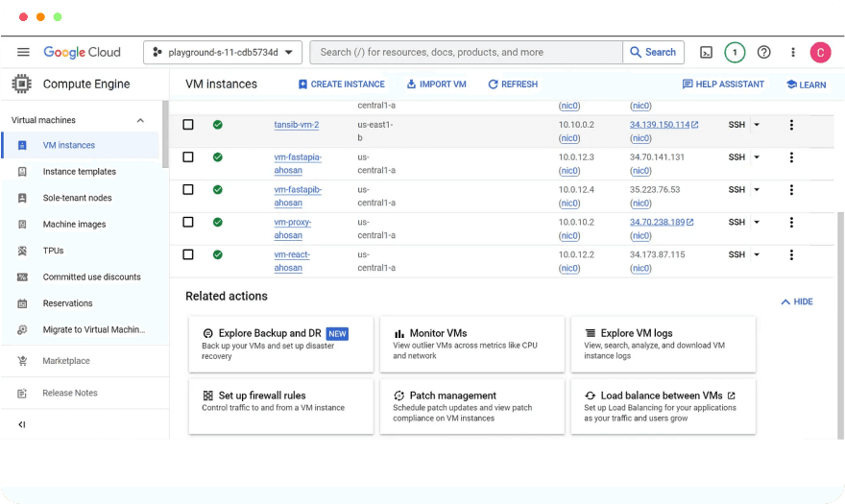Image resolution: width=845 pixels, height=504 pixels.
Task: Open more actions for vm-react-ahosan
Action: tap(791, 254)
